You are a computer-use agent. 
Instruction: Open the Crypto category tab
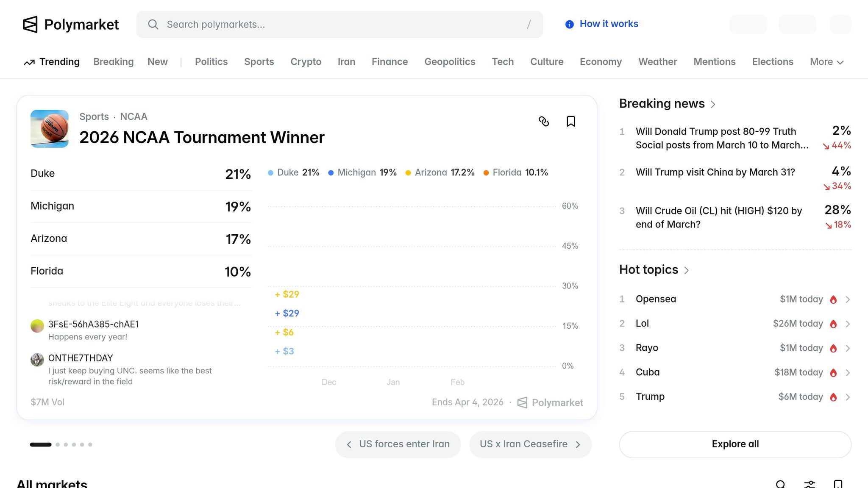click(306, 62)
